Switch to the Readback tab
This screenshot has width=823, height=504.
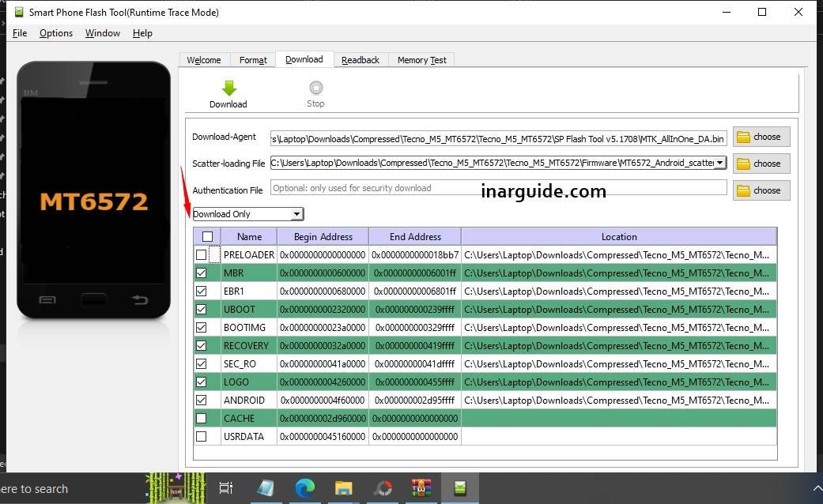pyautogui.click(x=360, y=60)
